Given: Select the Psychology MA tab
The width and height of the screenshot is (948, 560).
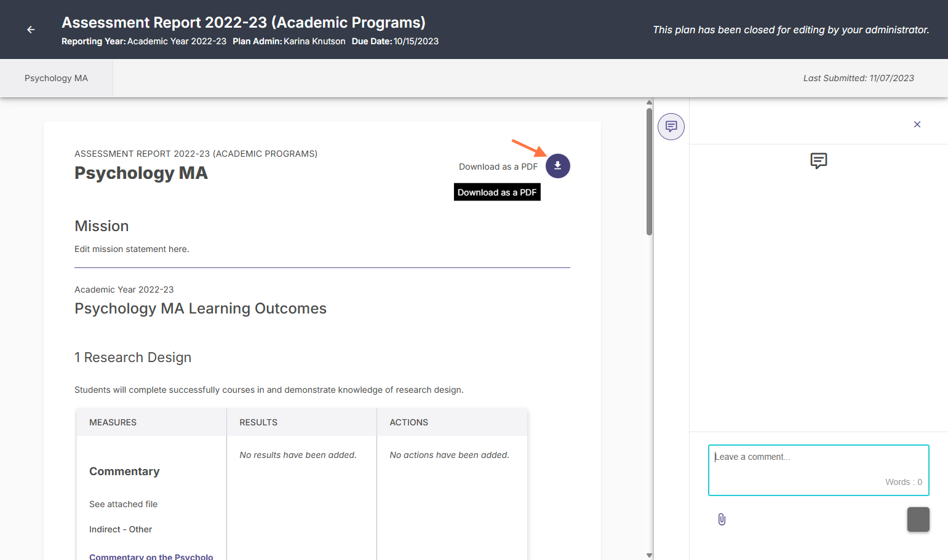Looking at the screenshot, I should (x=57, y=78).
